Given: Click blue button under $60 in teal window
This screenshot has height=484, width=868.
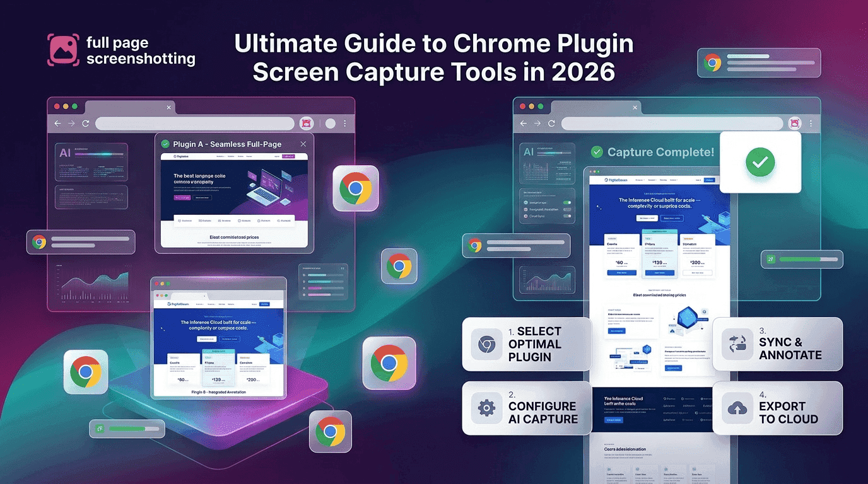Looking at the screenshot, I should [x=621, y=273].
